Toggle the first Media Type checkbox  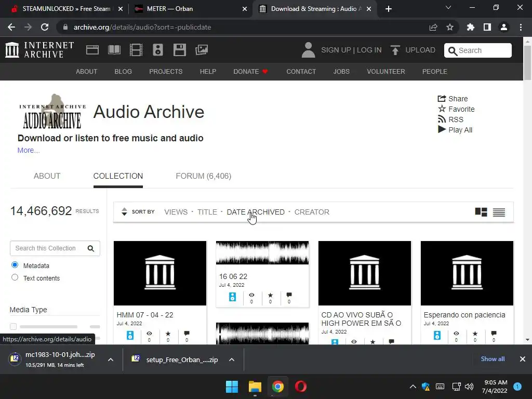pyautogui.click(x=13, y=326)
